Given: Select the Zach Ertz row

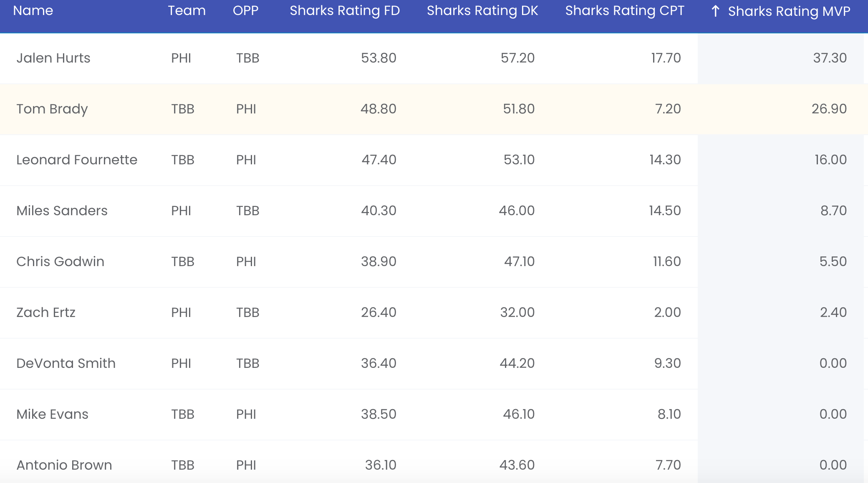Looking at the screenshot, I should [46, 312].
